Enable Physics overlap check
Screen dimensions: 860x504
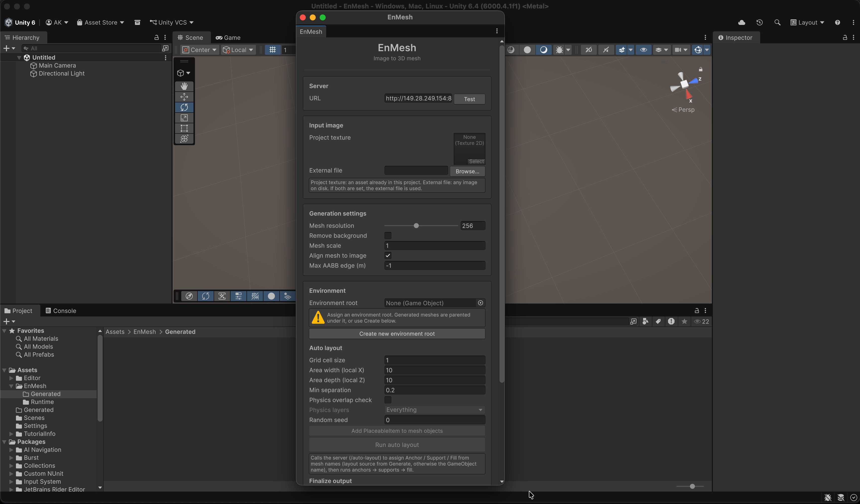[388, 400]
